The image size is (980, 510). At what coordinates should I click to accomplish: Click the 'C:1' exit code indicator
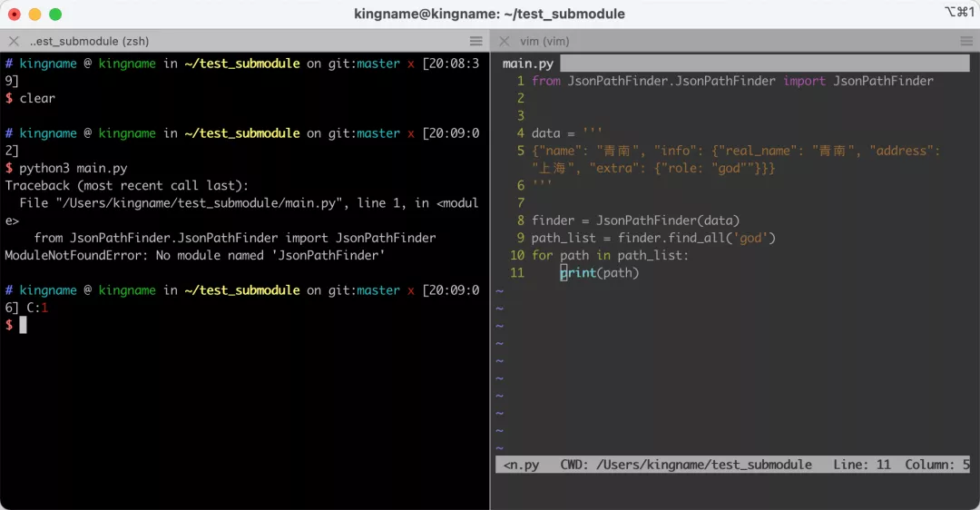(37, 308)
